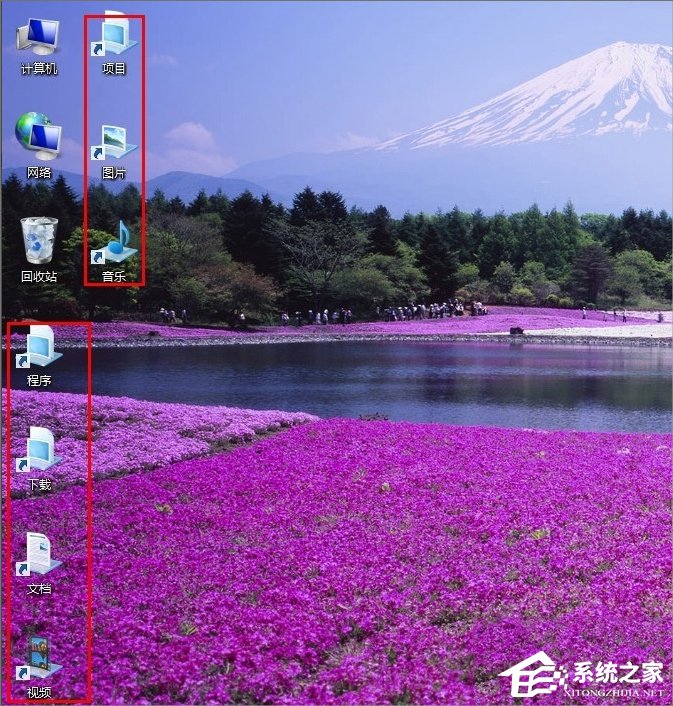Select the 文档 documents shortcut icon
This screenshot has height=706, width=673.
pos(39,554)
